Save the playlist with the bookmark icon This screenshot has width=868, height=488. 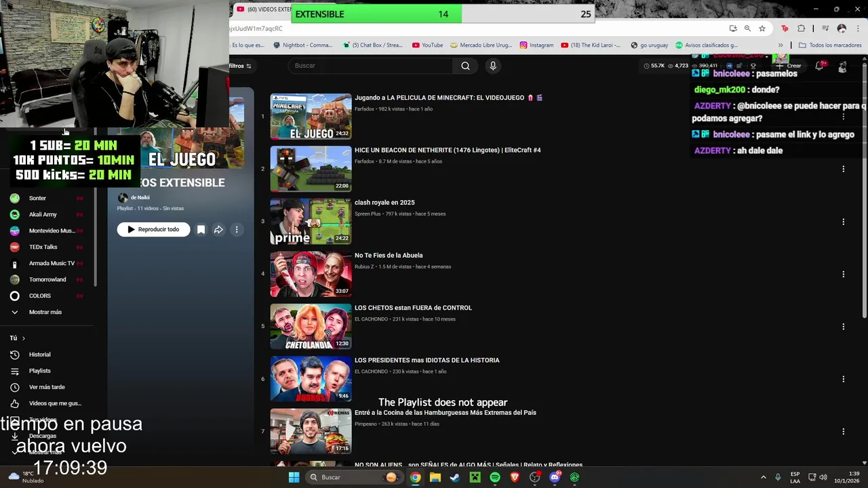(x=201, y=230)
